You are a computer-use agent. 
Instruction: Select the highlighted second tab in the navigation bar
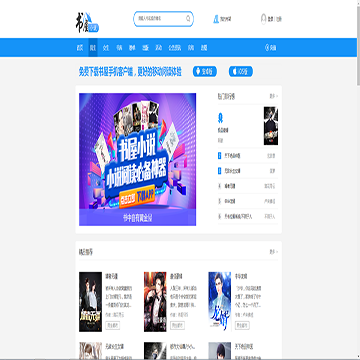click(93, 48)
